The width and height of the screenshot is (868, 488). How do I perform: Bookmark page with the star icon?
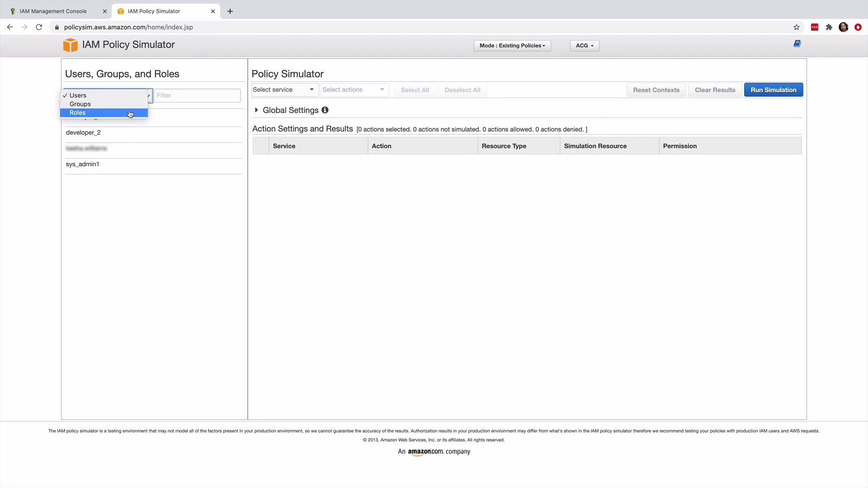(796, 27)
